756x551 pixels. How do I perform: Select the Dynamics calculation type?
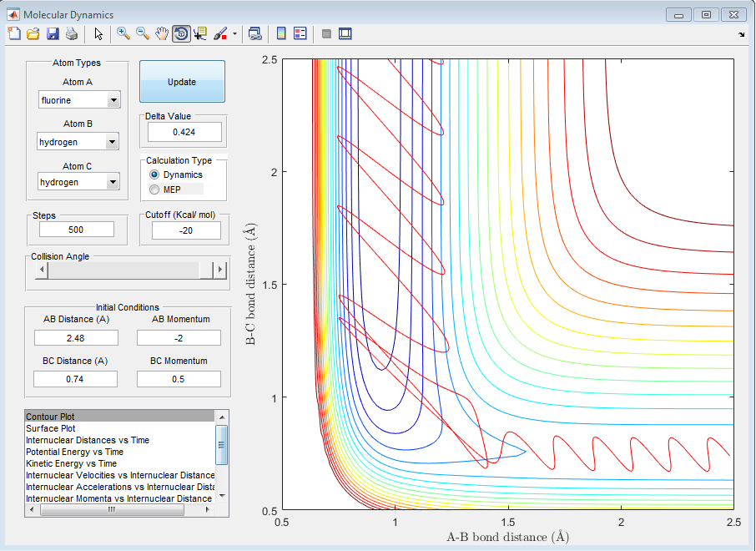pos(154,174)
